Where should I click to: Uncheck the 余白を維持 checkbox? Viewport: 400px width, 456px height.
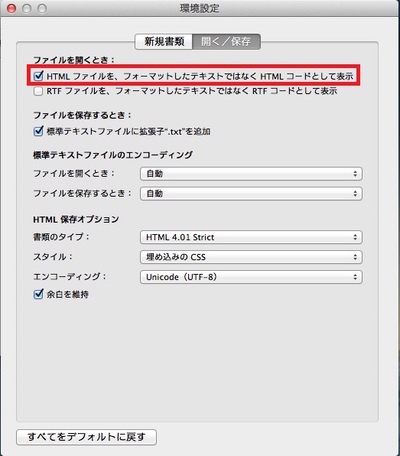(x=38, y=294)
